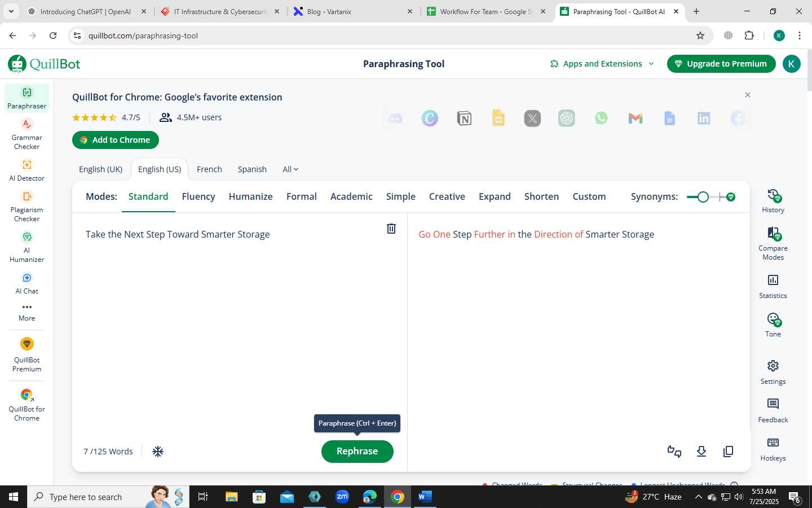The image size is (812, 508).
Task: Click the user avatar K in the QuillBot header
Action: pos(791,64)
